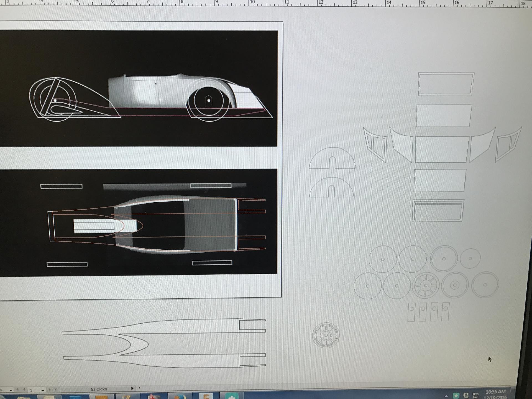Go to the previous page arrow
The image size is (532, 399).
pos(24,389)
